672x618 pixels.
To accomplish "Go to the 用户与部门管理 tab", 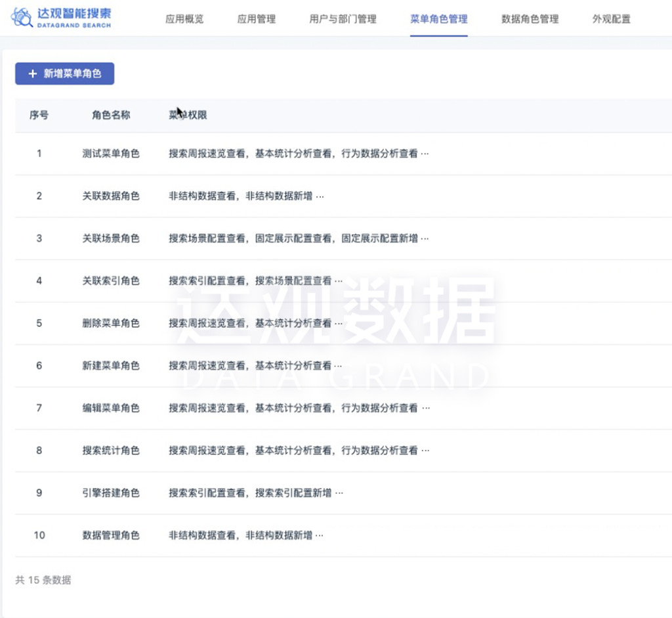I will (x=343, y=19).
